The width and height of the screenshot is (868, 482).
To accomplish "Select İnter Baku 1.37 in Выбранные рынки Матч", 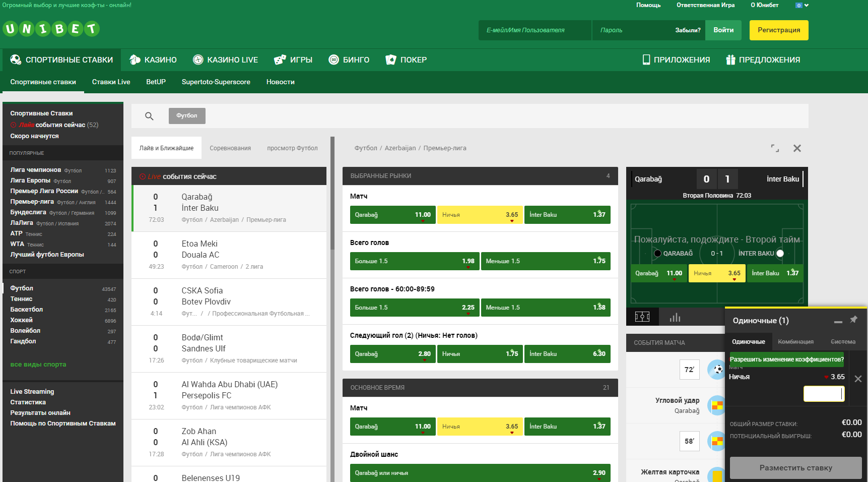I will 567,215.
